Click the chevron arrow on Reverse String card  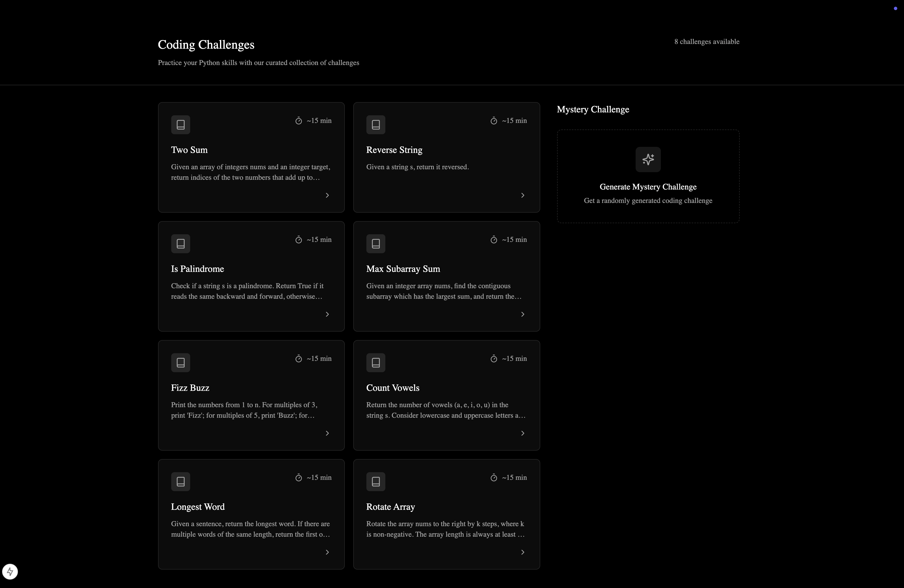pos(522,195)
